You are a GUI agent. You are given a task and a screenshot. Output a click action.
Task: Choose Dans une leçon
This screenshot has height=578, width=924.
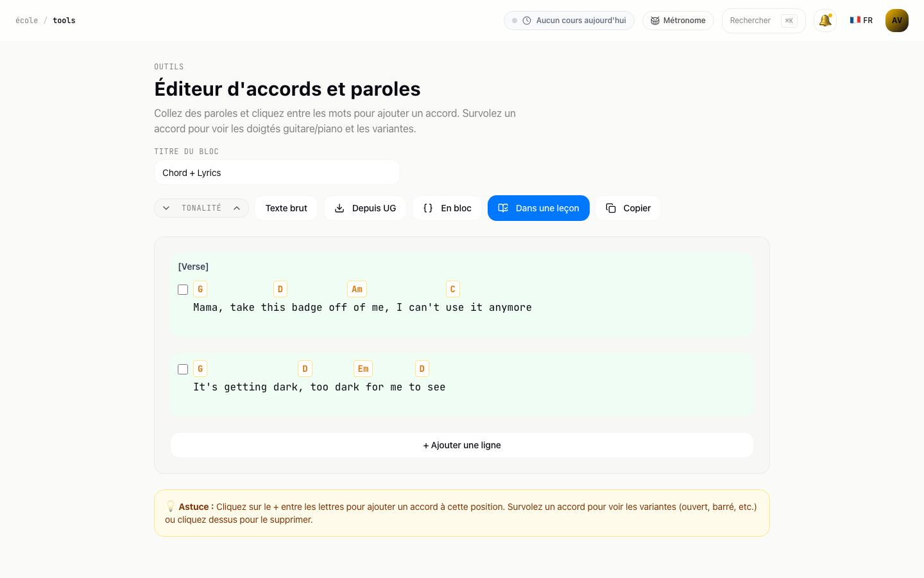coord(538,208)
